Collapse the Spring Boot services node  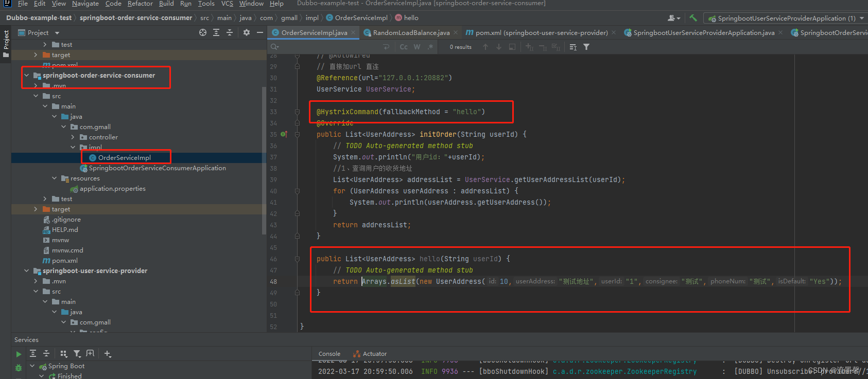(32, 366)
